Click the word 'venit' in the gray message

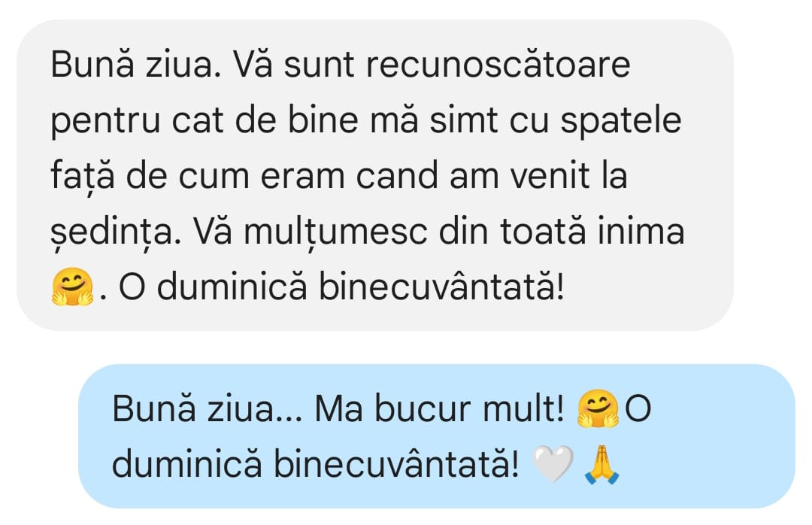point(550,176)
